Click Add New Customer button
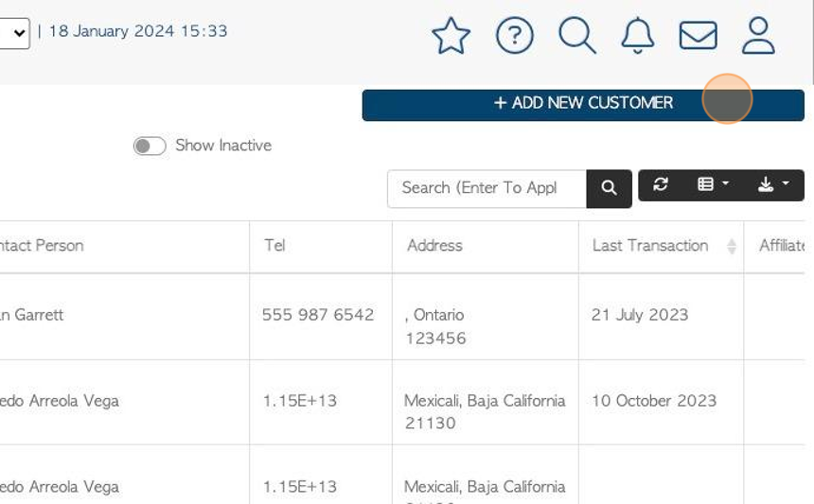The width and height of the screenshot is (814, 504). click(x=583, y=105)
